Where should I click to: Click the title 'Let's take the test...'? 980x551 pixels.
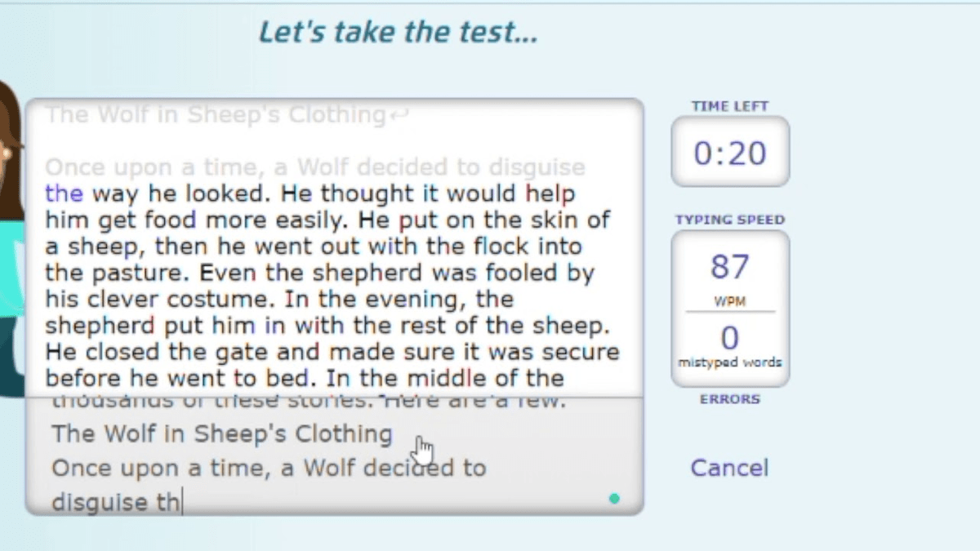click(397, 32)
